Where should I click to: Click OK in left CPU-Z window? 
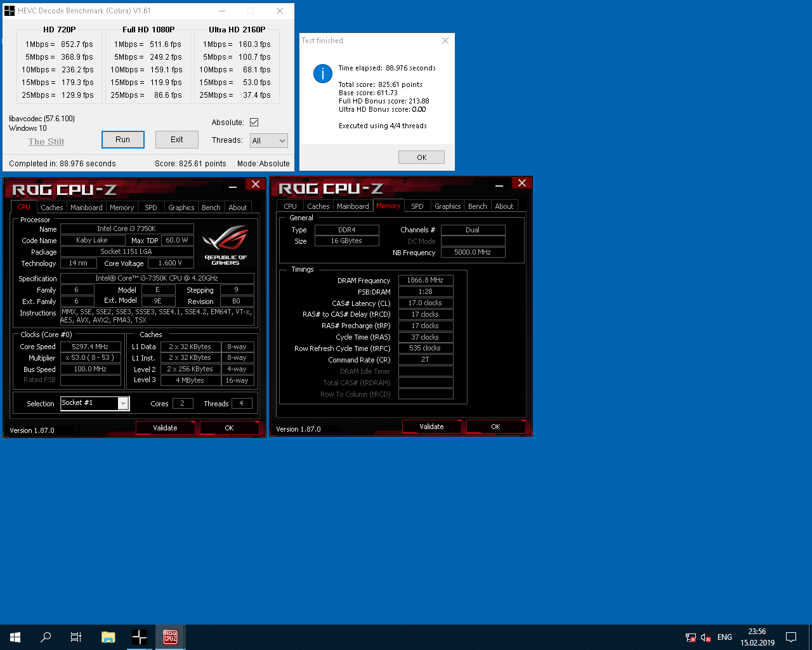[229, 428]
